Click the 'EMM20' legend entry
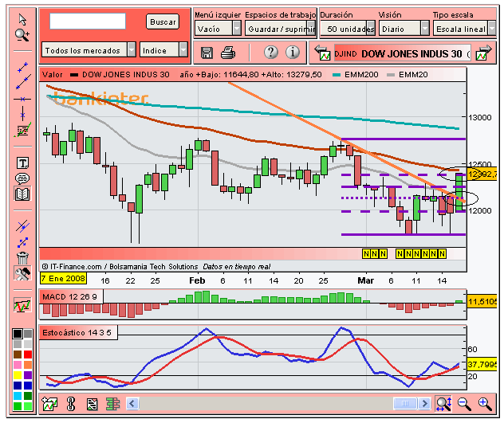The width and height of the screenshot is (504, 423). (407, 75)
